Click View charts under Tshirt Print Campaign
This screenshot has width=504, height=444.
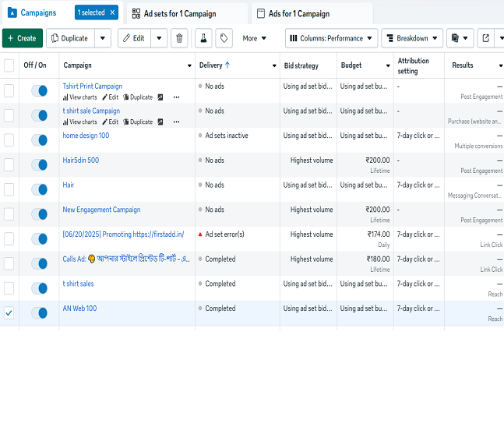click(x=80, y=97)
